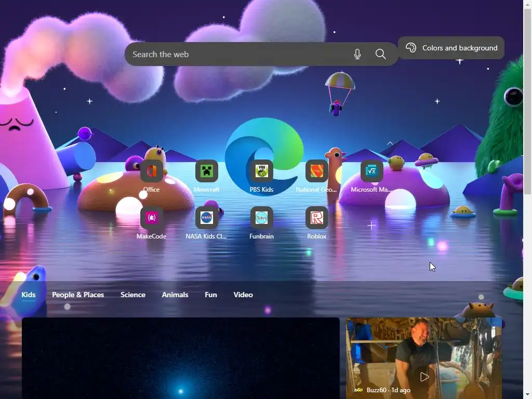Click the magnifier search icon
Image resolution: width=532 pixels, height=399 pixels.
click(x=381, y=54)
